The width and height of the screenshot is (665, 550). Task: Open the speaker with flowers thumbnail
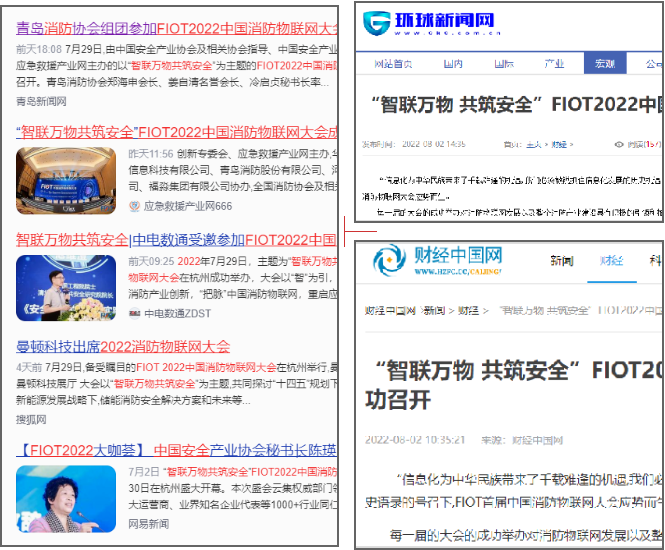[66, 287]
